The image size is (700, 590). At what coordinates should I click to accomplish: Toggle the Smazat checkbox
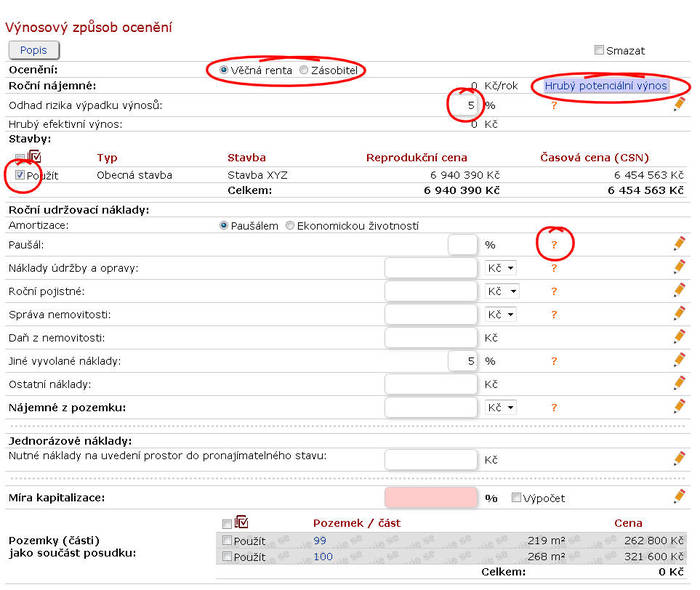599,50
